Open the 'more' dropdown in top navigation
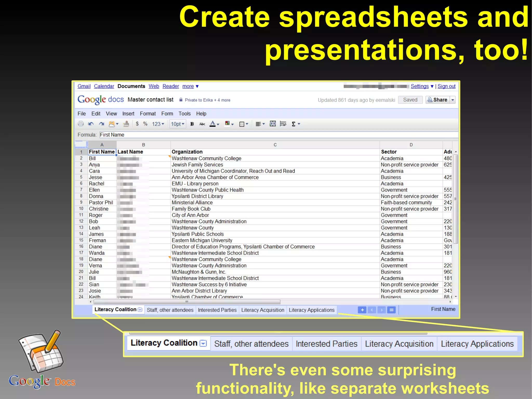The height and width of the screenshot is (399, 532). coord(190,86)
